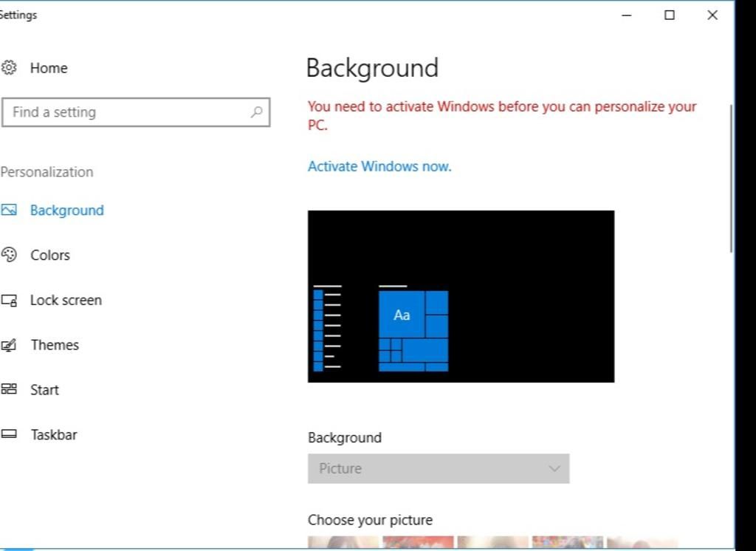Viewport: 756px width, 551px height.
Task: Choose the first picture thumbnail
Action: tap(343, 543)
